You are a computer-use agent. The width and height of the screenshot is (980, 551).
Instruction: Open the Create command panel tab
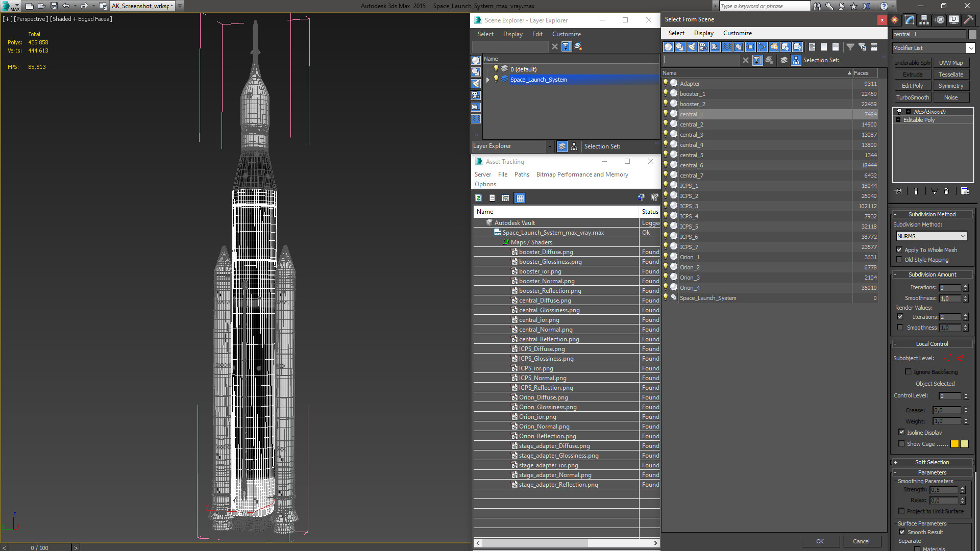click(x=895, y=20)
